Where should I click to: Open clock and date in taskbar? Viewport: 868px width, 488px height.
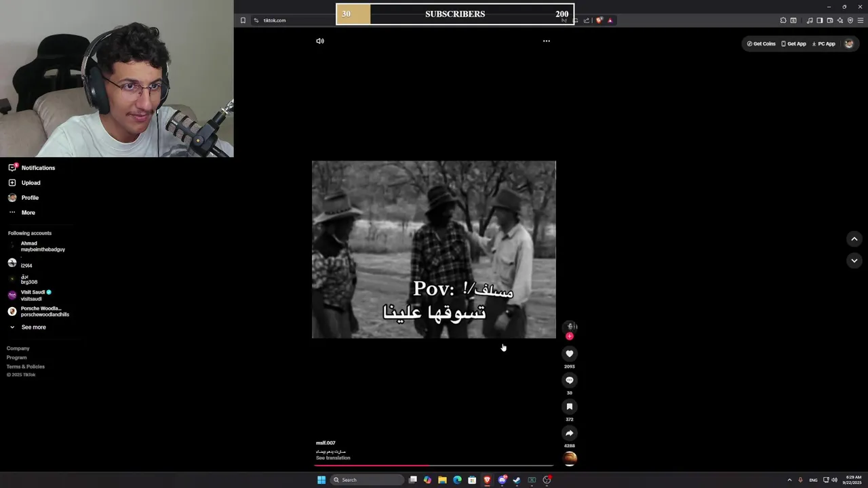[852, 480]
